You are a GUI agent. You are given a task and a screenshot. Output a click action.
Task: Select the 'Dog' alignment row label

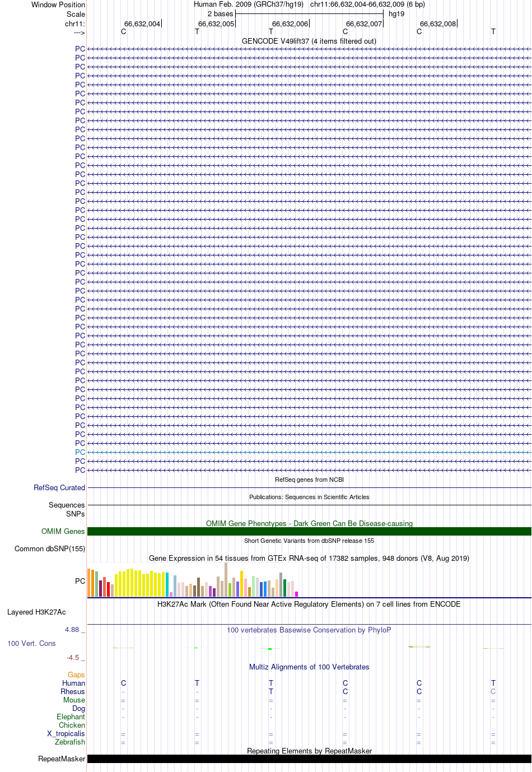(79, 709)
